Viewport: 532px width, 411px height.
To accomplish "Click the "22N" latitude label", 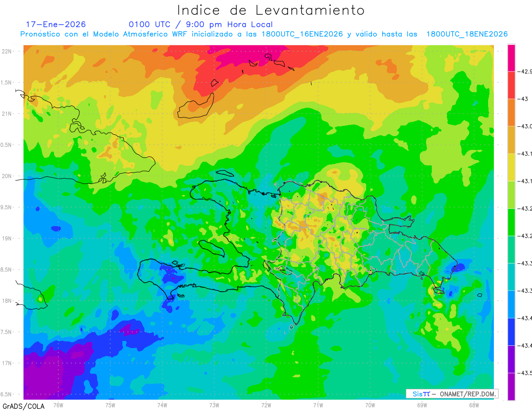I will pos(8,51).
